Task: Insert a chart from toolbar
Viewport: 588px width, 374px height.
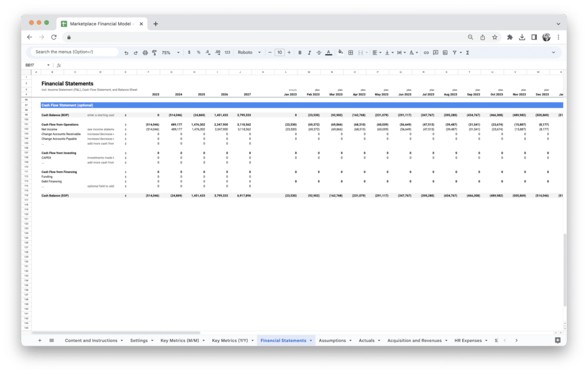Action: [x=445, y=52]
